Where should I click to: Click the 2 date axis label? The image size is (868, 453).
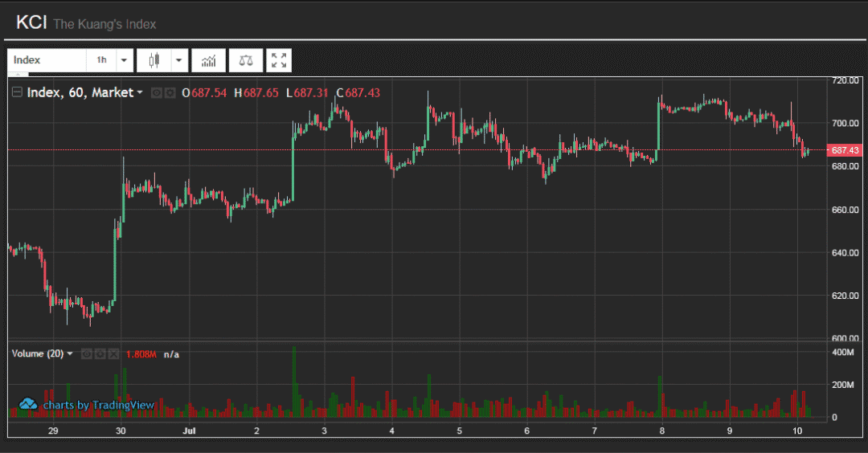256,431
